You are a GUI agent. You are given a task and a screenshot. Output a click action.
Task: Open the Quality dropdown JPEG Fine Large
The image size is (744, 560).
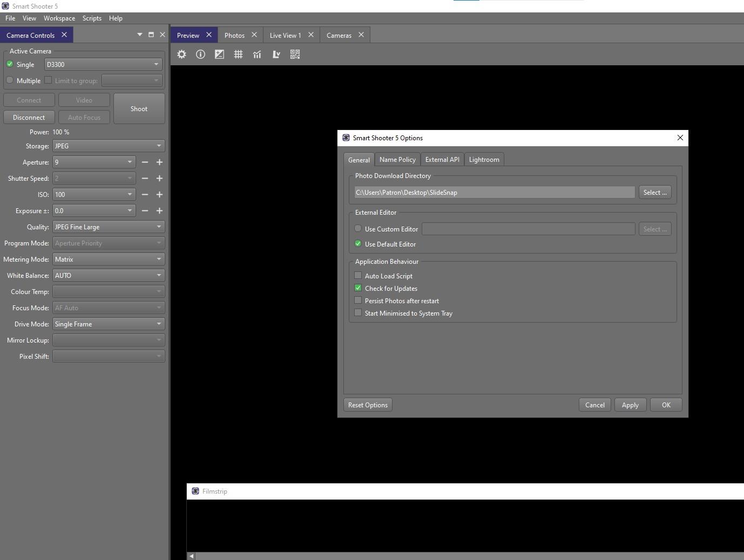point(109,227)
